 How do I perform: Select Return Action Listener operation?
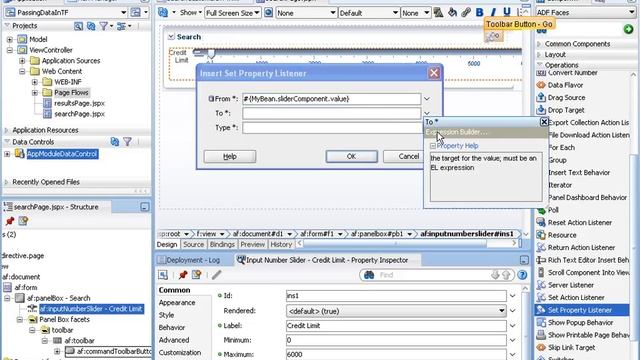tap(581, 247)
